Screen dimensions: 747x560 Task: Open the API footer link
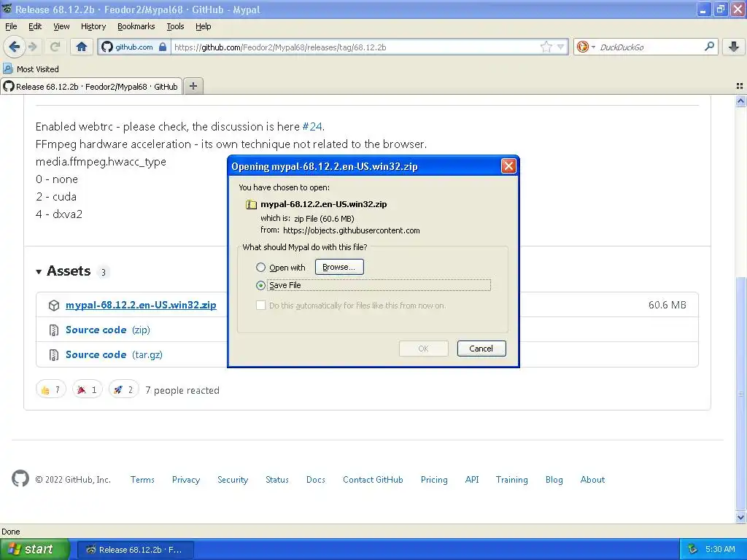pos(472,480)
